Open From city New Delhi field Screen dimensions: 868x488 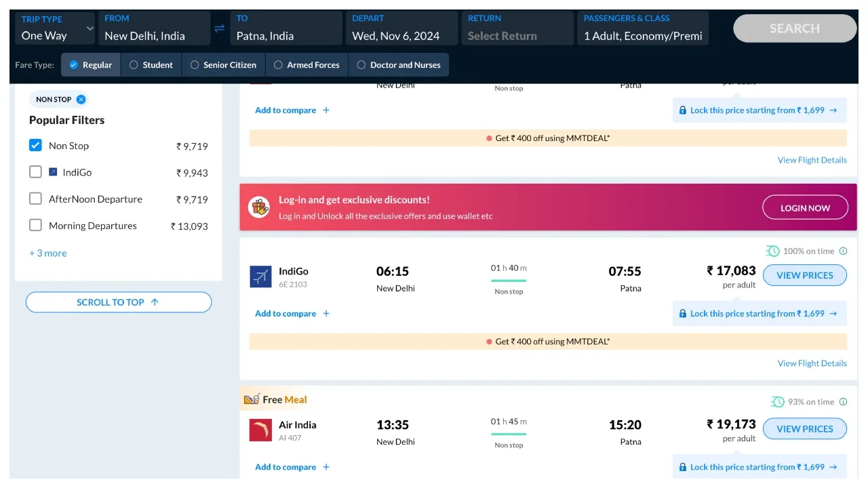pyautogui.click(x=154, y=28)
